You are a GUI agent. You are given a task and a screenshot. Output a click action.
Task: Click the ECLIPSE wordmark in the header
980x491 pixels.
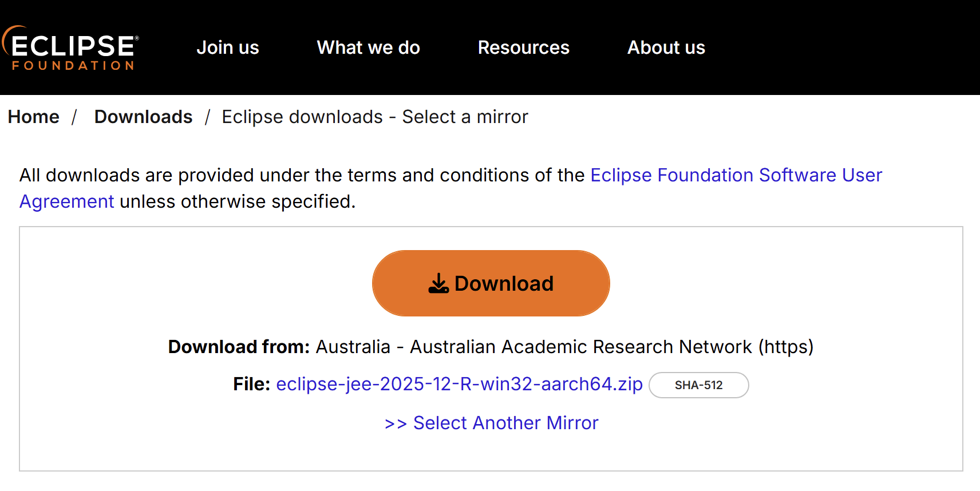click(x=73, y=45)
